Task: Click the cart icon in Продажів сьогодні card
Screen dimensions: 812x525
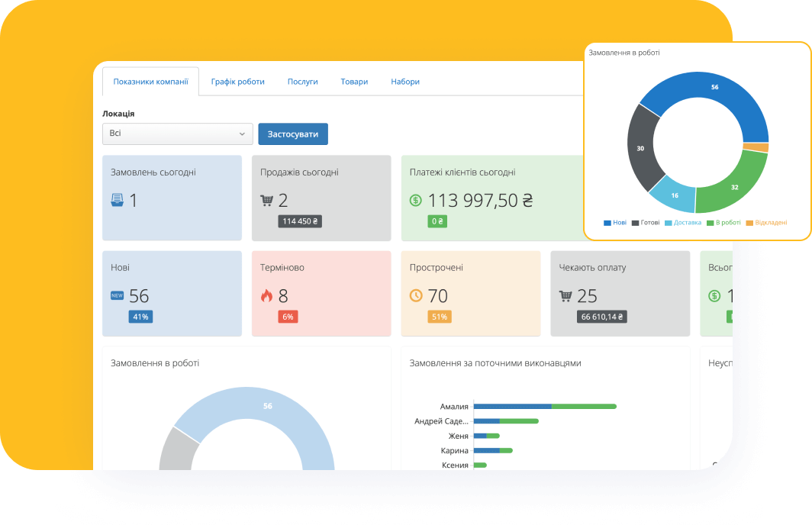Action: coord(266,201)
